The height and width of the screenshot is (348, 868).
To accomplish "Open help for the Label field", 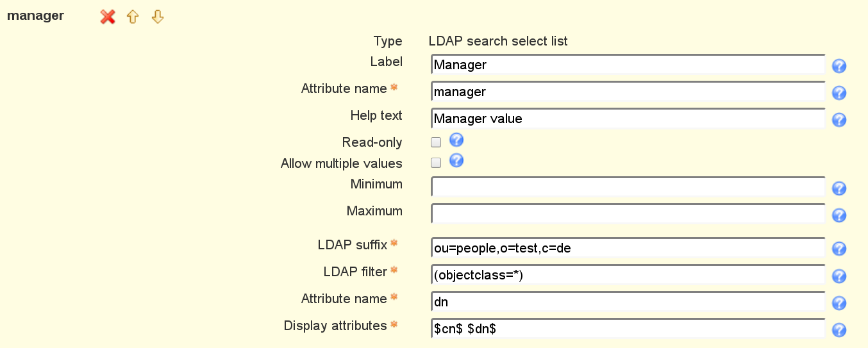I will (x=839, y=67).
